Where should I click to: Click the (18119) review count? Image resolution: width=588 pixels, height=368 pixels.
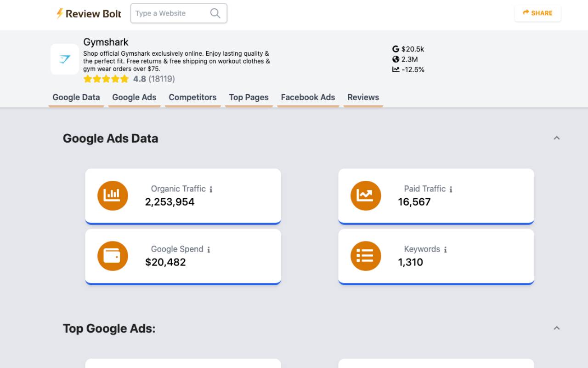[x=162, y=79]
